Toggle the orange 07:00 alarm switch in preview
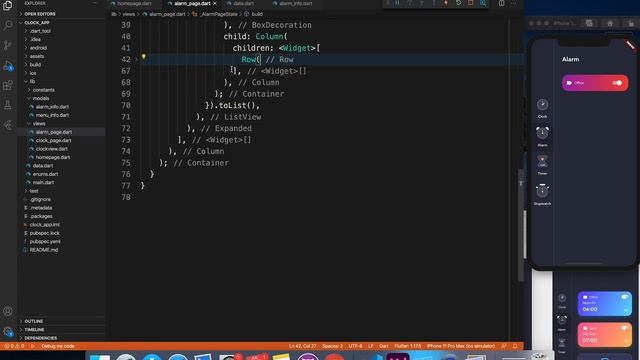This screenshot has width=640, height=360. [x=624, y=328]
